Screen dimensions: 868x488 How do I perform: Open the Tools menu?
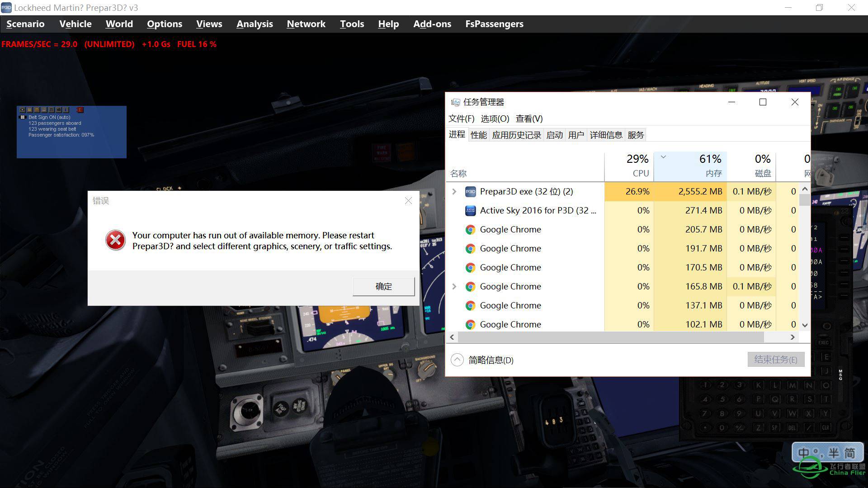tap(352, 24)
